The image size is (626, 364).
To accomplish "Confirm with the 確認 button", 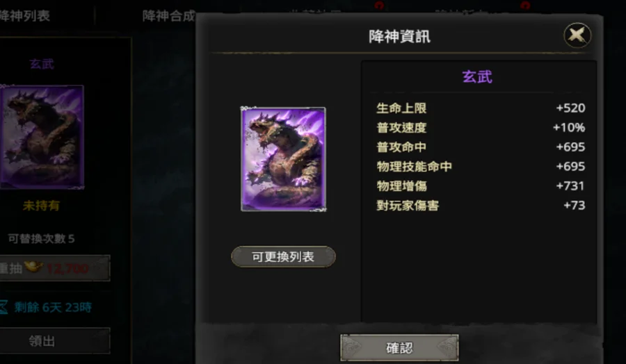I will coord(399,348).
